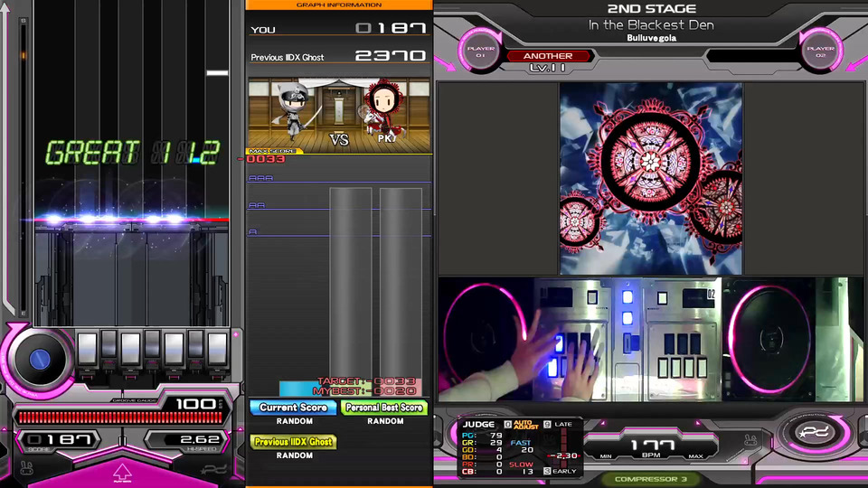This screenshot has height=488, width=868.
Task: Click the first white key on the left
Action: [x=87, y=349]
